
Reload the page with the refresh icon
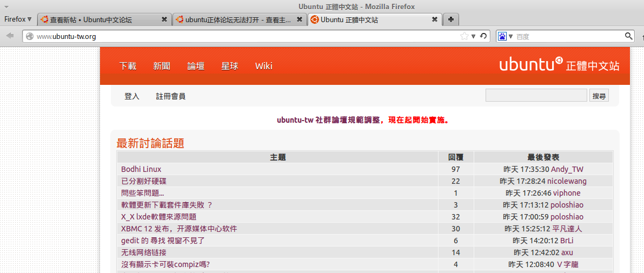click(483, 36)
